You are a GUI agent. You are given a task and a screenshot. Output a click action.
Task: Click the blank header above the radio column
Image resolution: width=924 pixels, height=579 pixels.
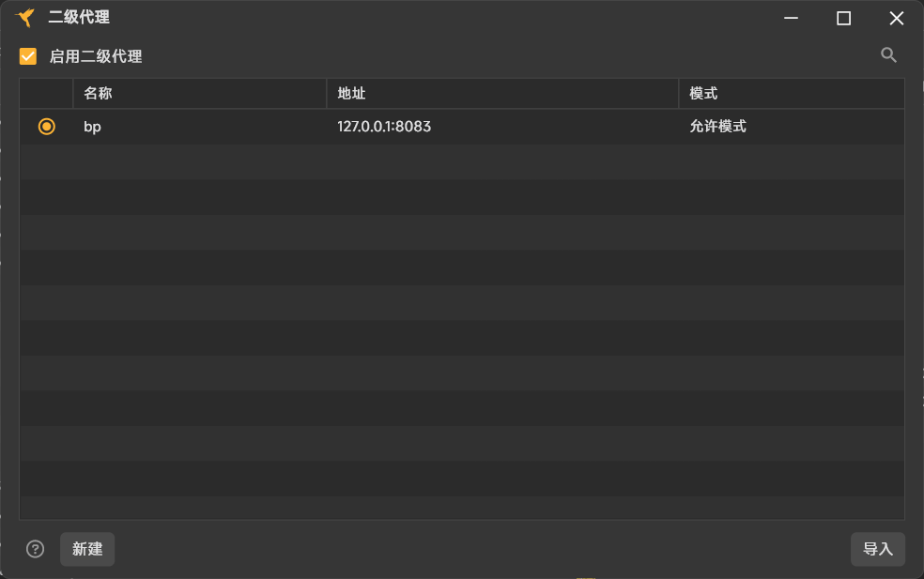click(x=46, y=93)
